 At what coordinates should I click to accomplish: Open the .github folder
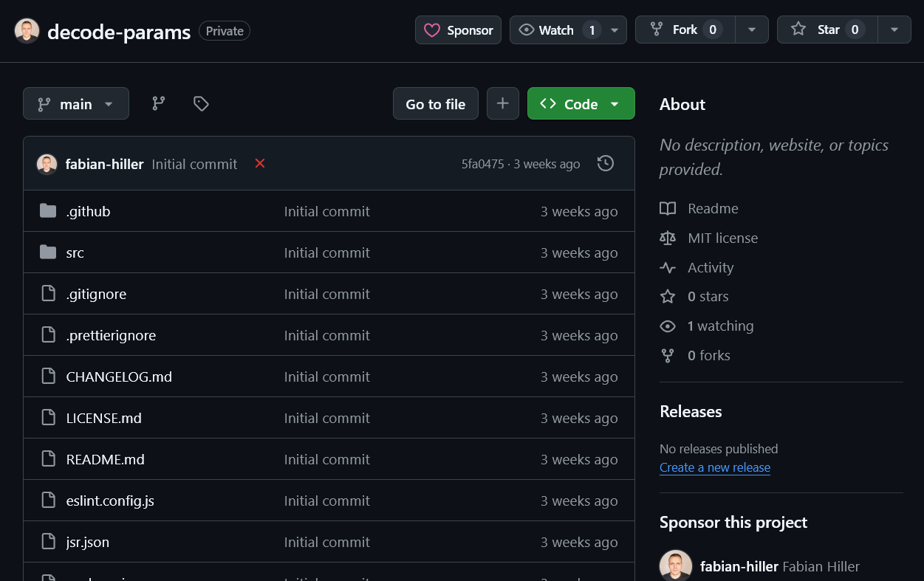click(x=88, y=211)
